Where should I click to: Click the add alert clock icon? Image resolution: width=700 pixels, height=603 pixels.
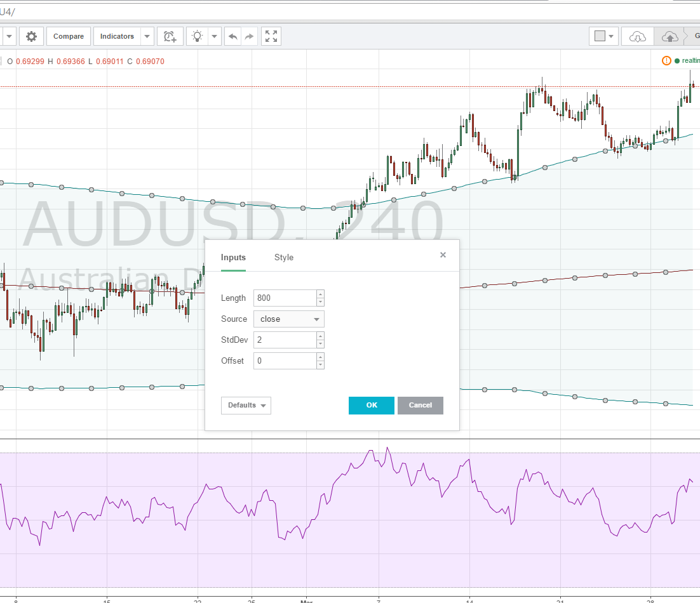click(x=170, y=37)
